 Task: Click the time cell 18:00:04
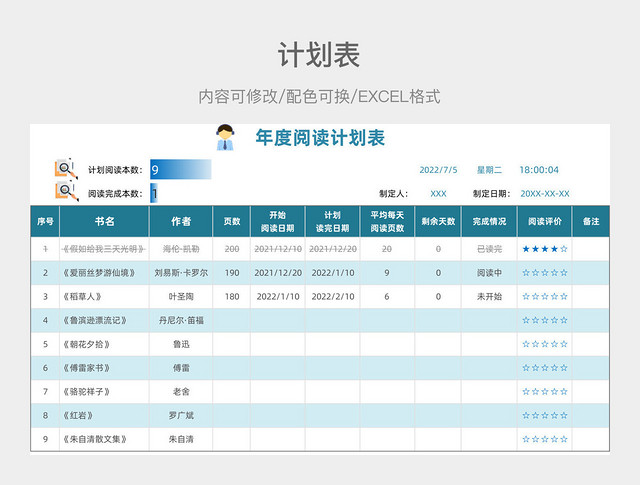[x=539, y=170]
